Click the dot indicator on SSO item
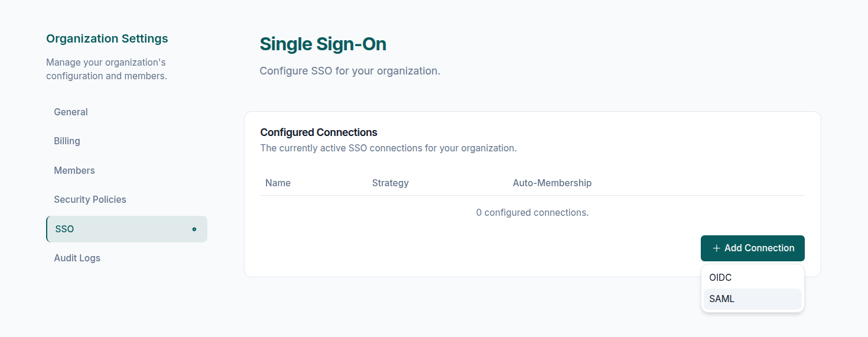This screenshot has width=868, height=337. coord(194,229)
